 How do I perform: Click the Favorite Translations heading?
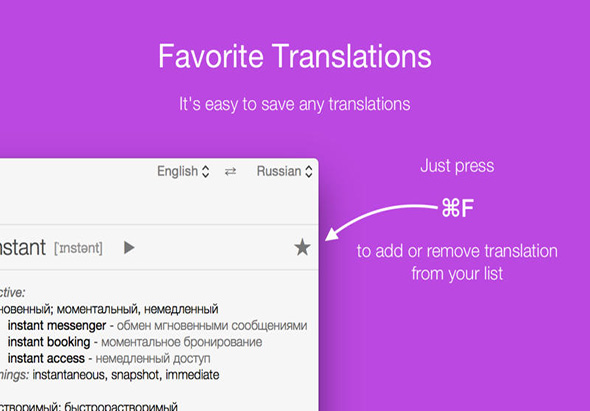point(295,56)
